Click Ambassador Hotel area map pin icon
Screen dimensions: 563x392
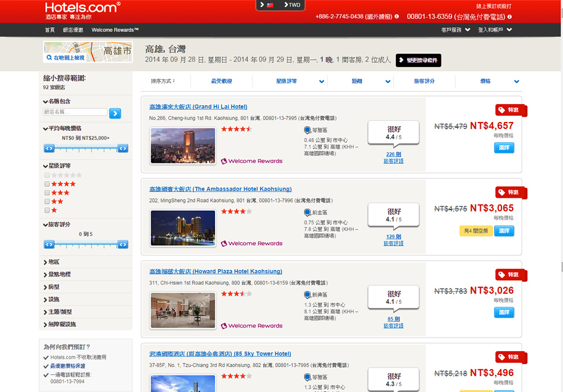pos(308,213)
